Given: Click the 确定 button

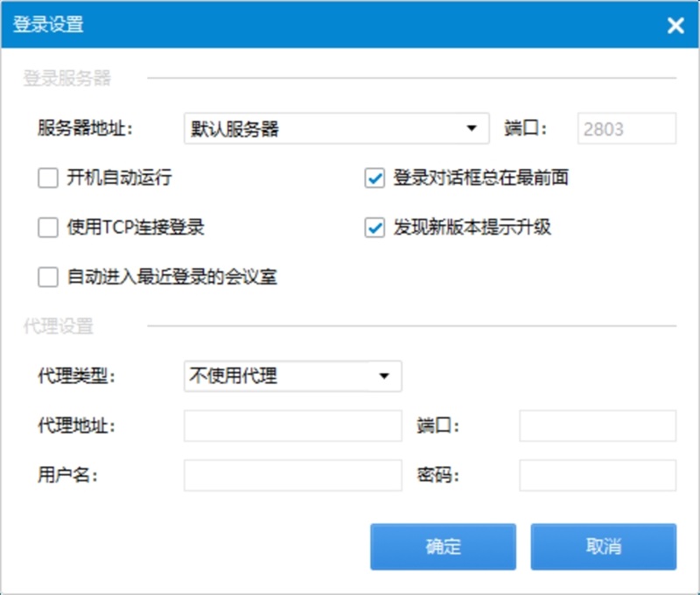Looking at the screenshot, I should 443,546.
